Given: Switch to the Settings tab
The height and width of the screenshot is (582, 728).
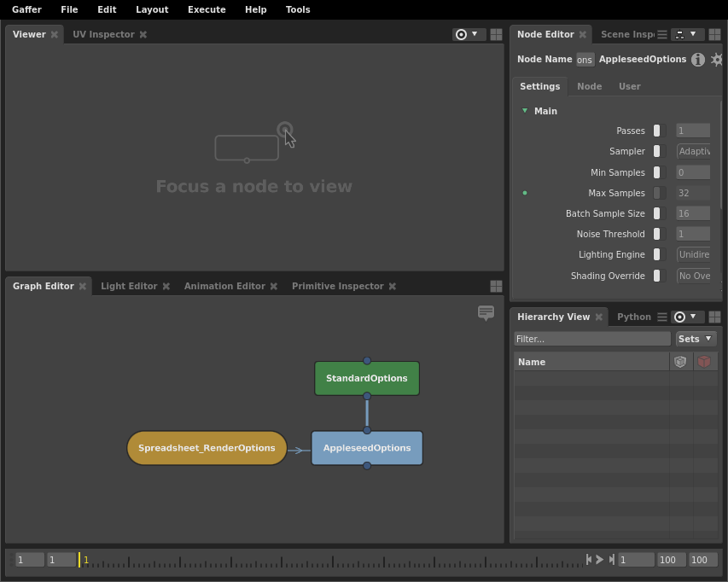Looking at the screenshot, I should (x=539, y=86).
